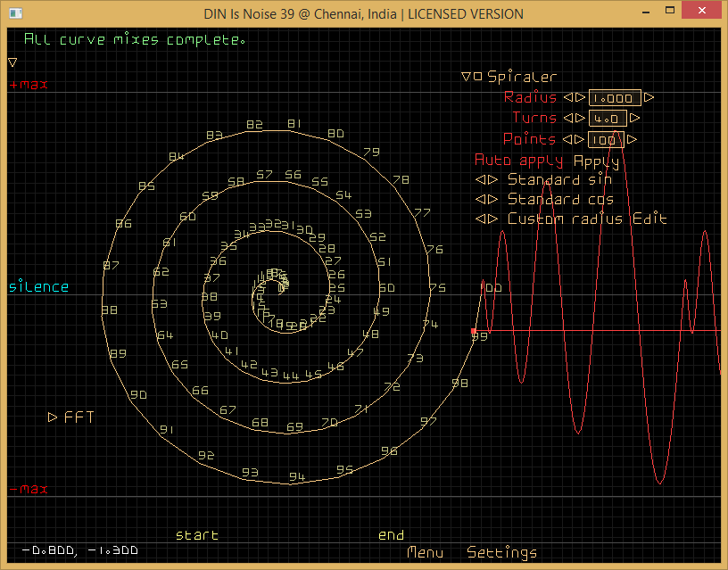Click the left decrease arrow for Radius
The width and height of the screenshot is (728, 570).
tap(567, 98)
